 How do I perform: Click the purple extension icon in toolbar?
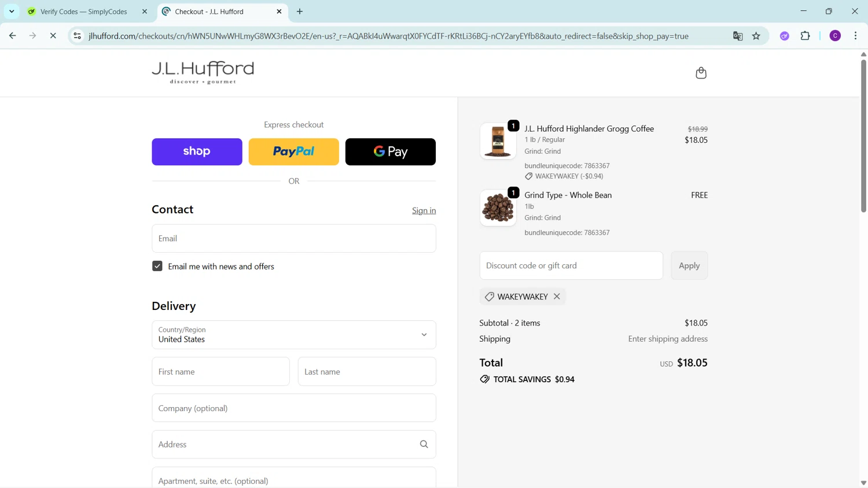click(x=785, y=36)
